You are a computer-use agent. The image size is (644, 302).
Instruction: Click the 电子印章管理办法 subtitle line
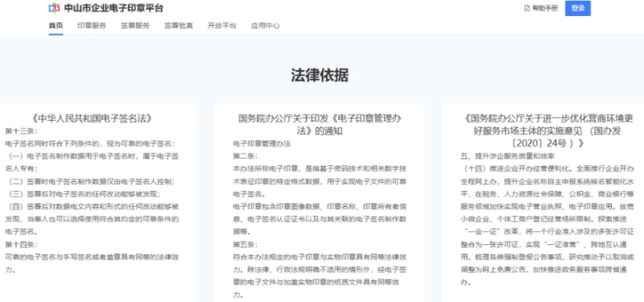coord(262,144)
